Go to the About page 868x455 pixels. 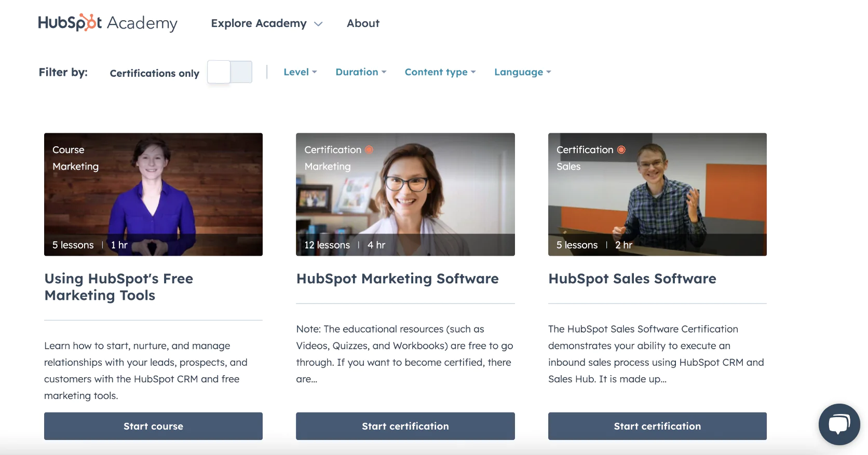pos(363,23)
